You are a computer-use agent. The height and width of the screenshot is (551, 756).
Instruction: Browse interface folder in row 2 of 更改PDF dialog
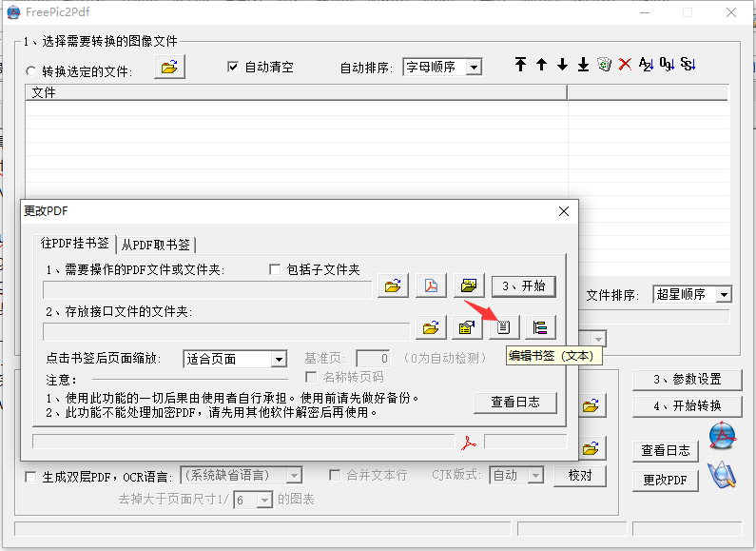(431, 328)
